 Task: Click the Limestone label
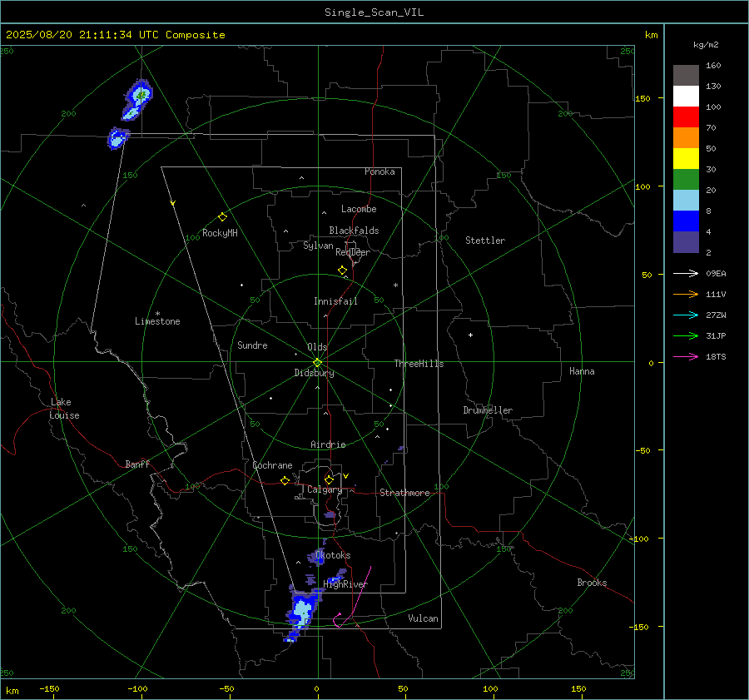[x=157, y=321]
